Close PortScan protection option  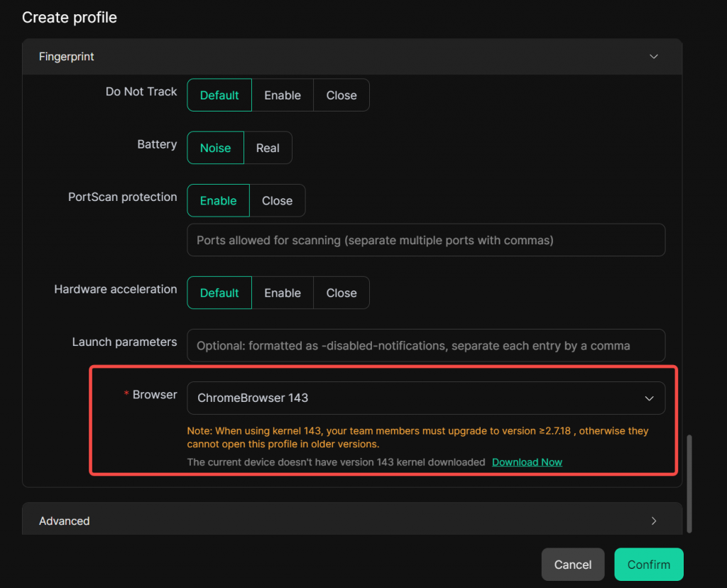(x=277, y=201)
